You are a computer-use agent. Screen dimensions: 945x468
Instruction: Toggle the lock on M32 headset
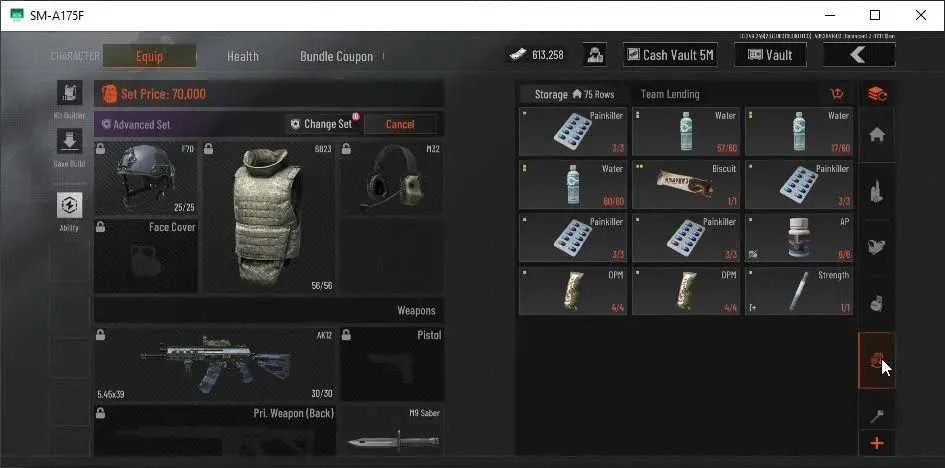click(346, 149)
